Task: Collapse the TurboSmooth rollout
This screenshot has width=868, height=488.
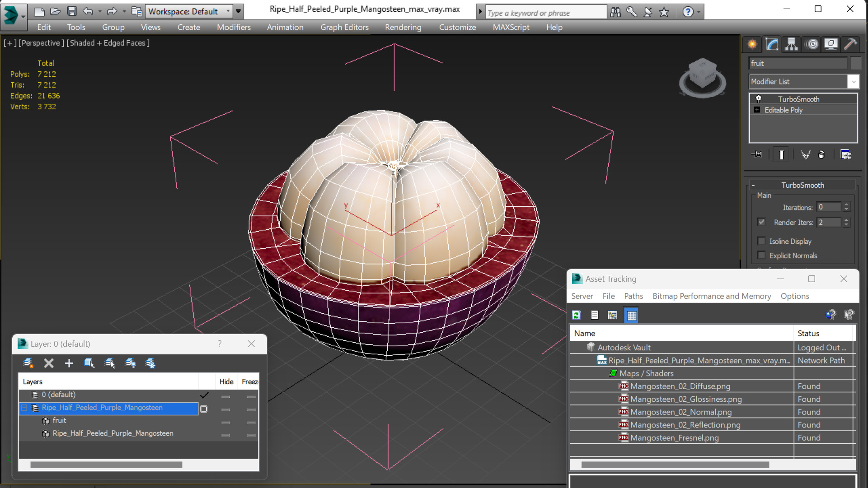Action: (753, 185)
